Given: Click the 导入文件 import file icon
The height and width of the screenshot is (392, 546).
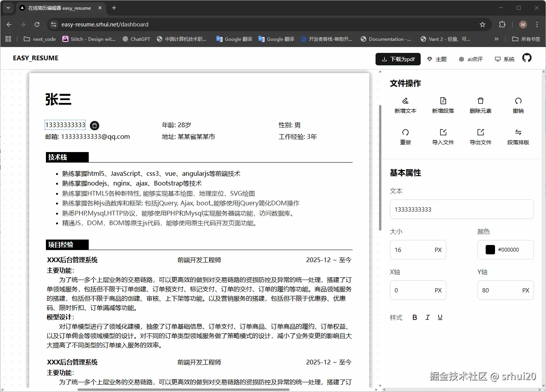Looking at the screenshot, I should (x=443, y=132).
